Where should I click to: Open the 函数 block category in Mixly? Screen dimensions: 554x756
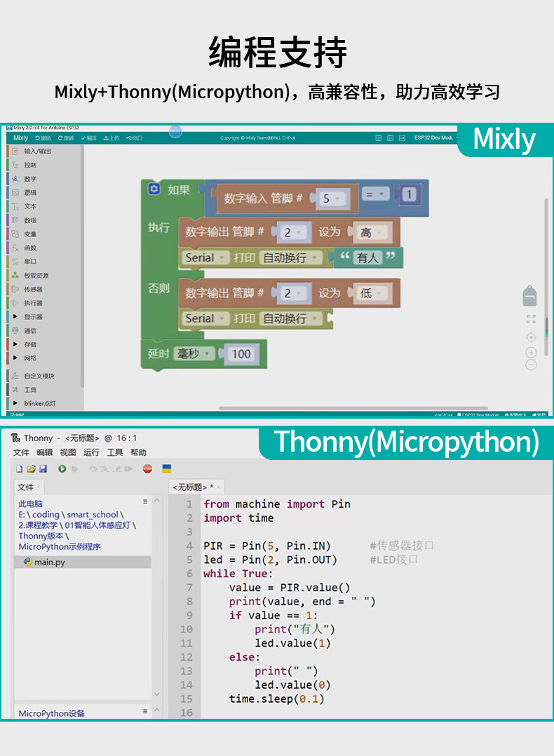(x=30, y=248)
